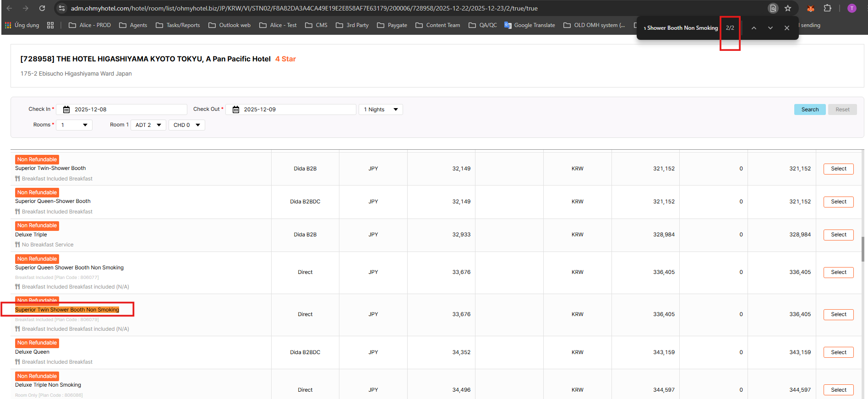This screenshot has width=868, height=399.
Task: Jump to previous find-in-page match
Action: pyautogui.click(x=754, y=28)
